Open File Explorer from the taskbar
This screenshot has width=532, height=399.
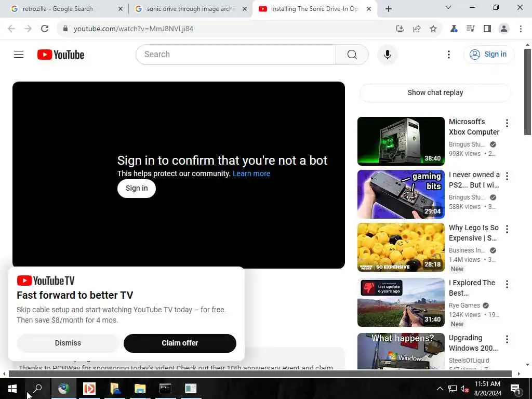coord(140,389)
